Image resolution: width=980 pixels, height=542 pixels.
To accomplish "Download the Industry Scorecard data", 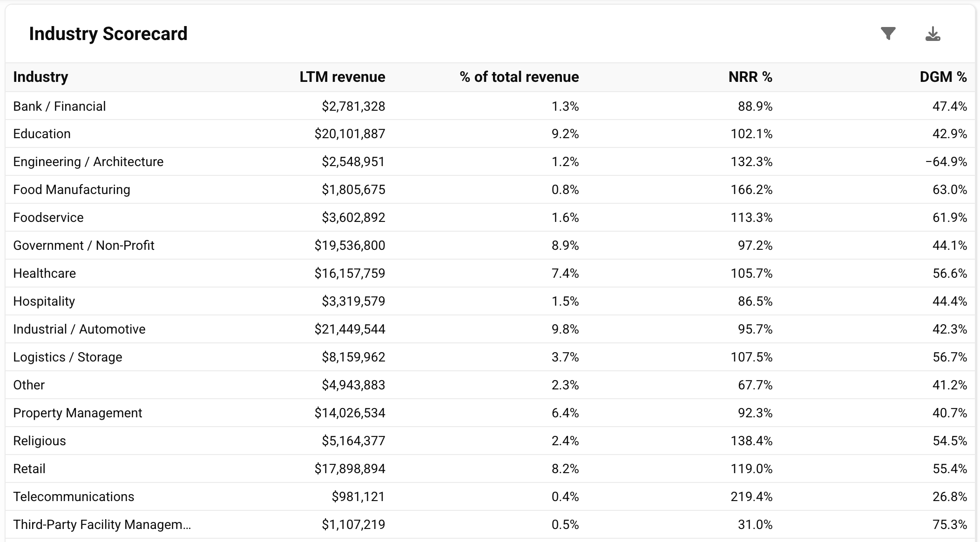I will coord(933,33).
